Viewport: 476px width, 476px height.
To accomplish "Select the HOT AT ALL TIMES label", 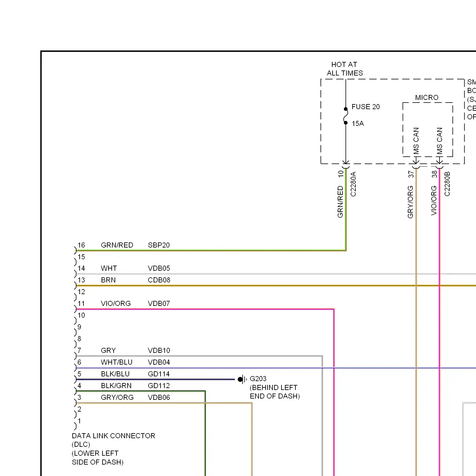I will (x=345, y=69).
